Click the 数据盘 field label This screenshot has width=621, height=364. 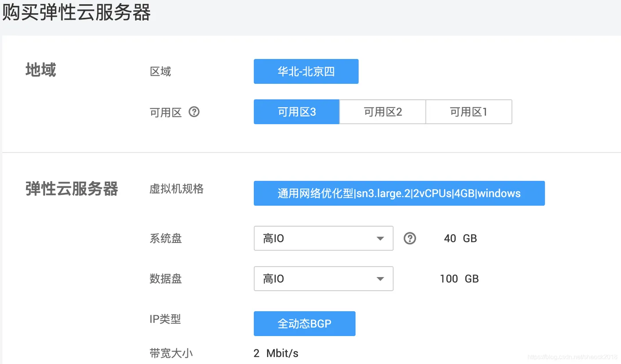pyautogui.click(x=165, y=279)
